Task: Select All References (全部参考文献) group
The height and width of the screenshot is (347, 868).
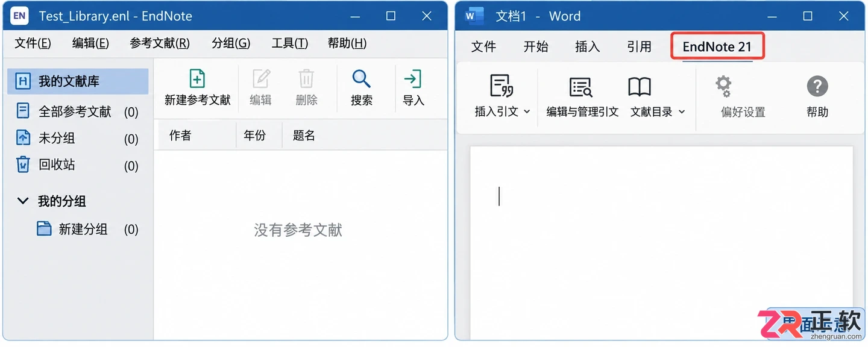Action: pos(78,111)
